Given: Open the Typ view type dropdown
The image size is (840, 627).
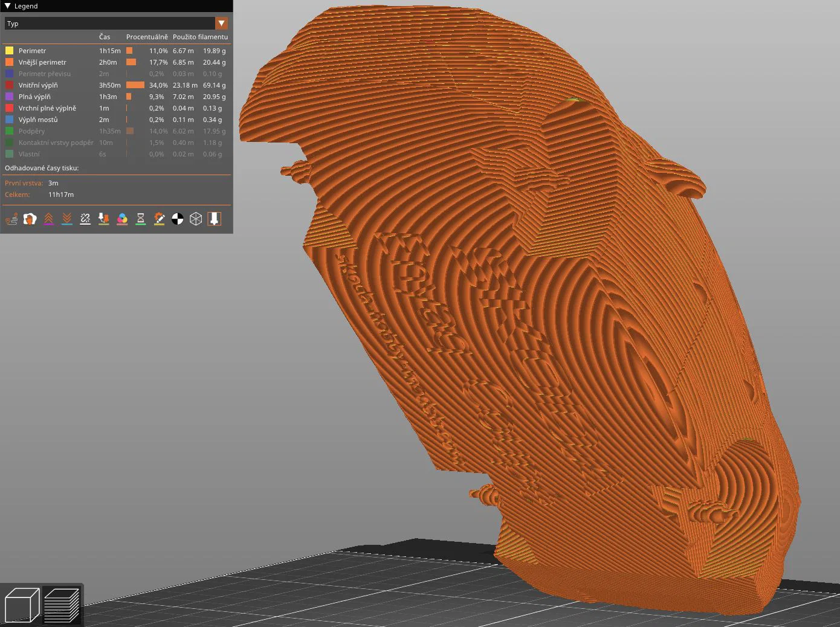Looking at the screenshot, I should click(x=116, y=24).
